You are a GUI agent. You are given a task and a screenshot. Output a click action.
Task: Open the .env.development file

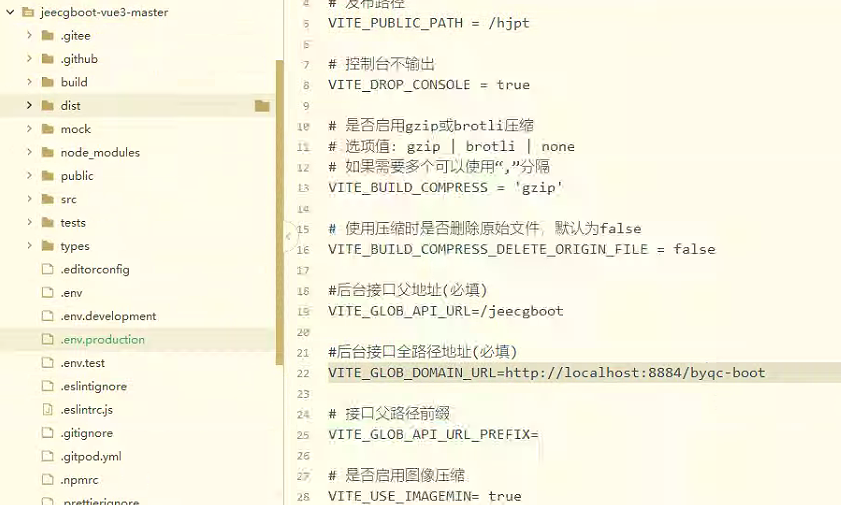(x=108, y=316)
